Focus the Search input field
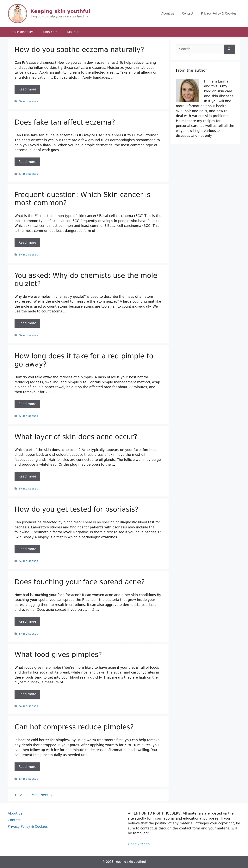248x868 pixels. [200, 49]
